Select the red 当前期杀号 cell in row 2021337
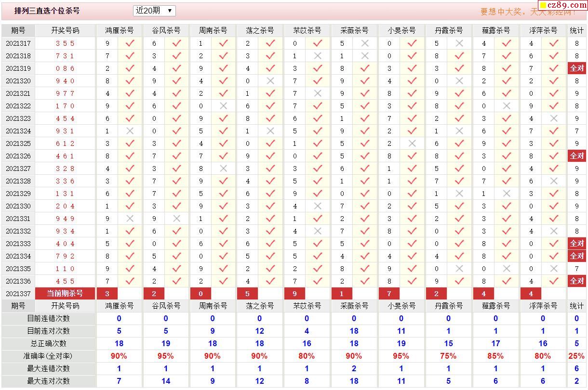This screenshot has width=588, height=390. click(x=65, y=294)
